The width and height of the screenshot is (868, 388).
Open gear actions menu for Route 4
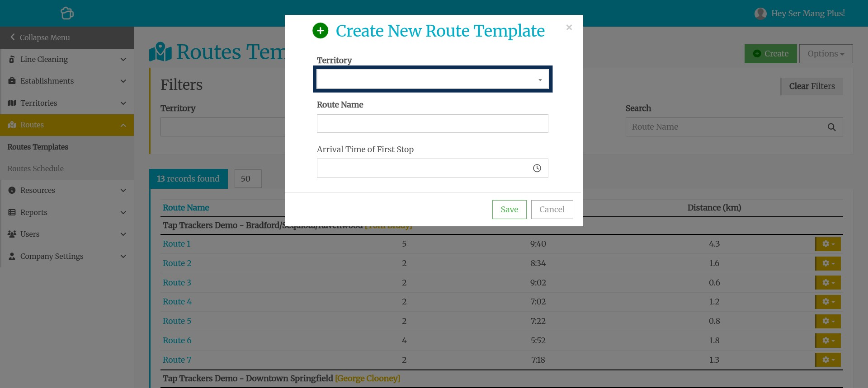[827, 302]
